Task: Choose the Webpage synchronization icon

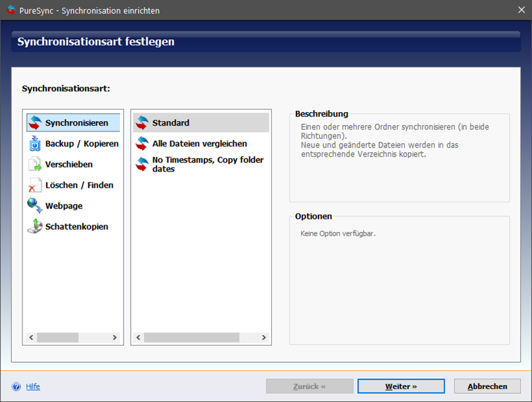Action: click(x=35, y=206)
